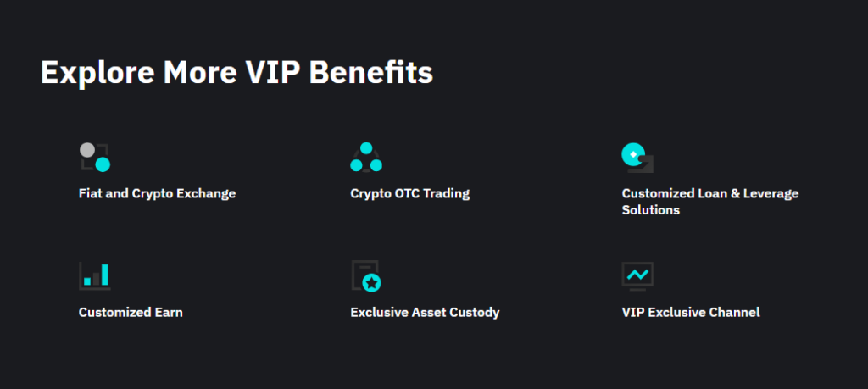
Task: Click the word Solutions under Customized Loan
Action: coord(651,209)
